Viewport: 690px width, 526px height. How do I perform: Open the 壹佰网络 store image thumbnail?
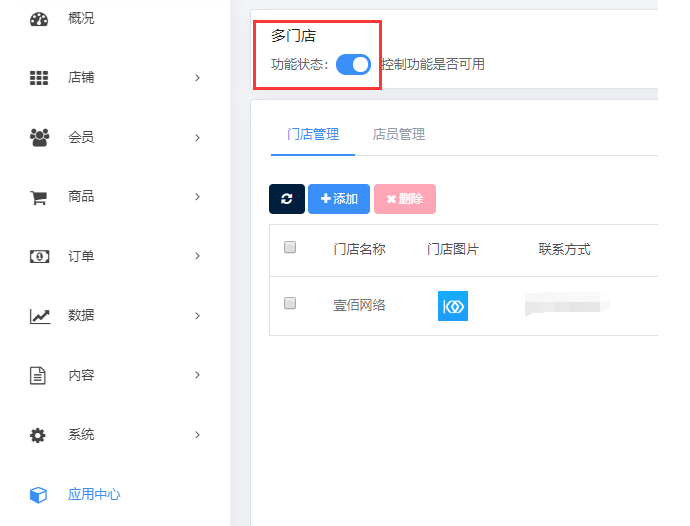point(453,306)
